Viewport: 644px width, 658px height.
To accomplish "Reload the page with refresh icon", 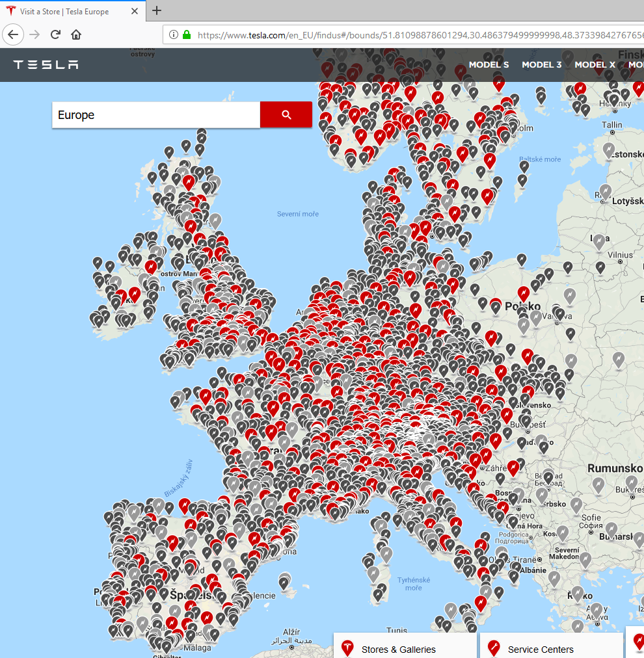I will [x=56, y=34].
